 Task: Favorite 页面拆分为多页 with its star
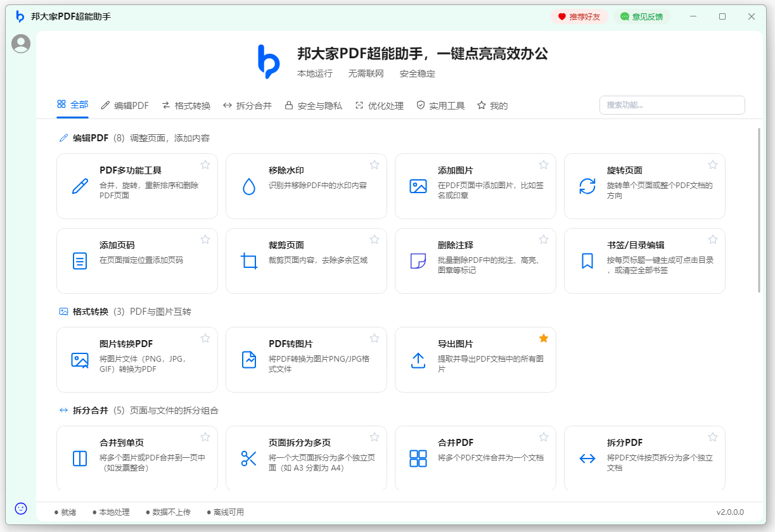pos(375,437)
